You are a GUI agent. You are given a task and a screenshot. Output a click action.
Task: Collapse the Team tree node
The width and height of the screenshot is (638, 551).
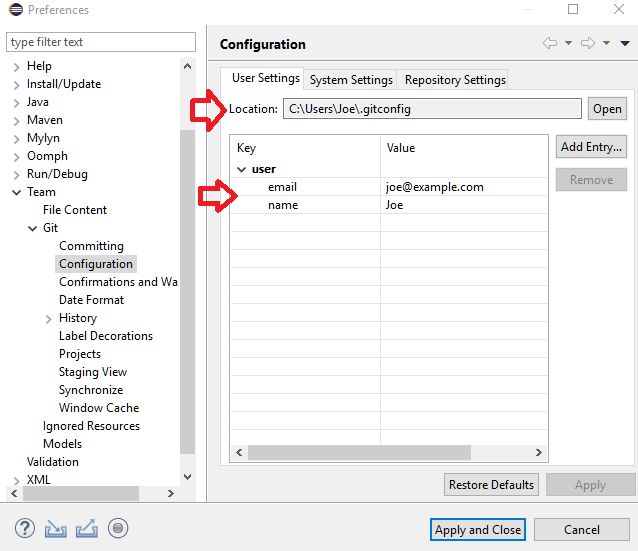click(x=16, y=192)
